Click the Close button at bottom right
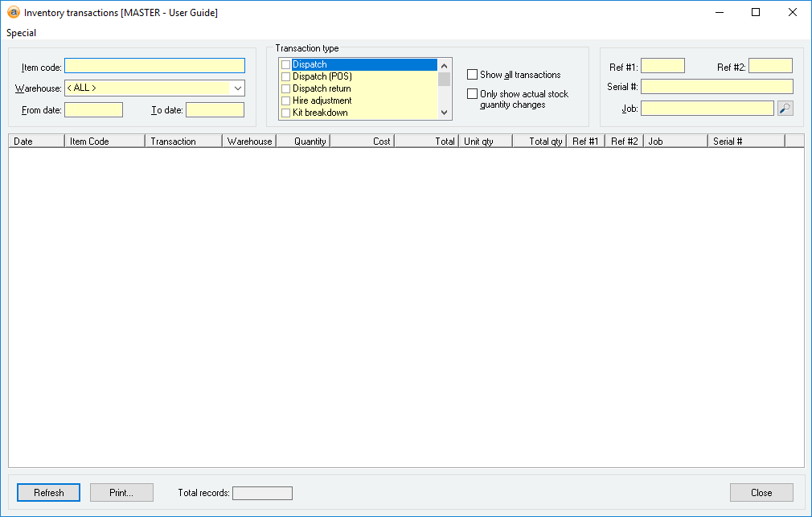The height and width of the screenshot is (517, 812). pyautogui.click(x=761, y=493)
